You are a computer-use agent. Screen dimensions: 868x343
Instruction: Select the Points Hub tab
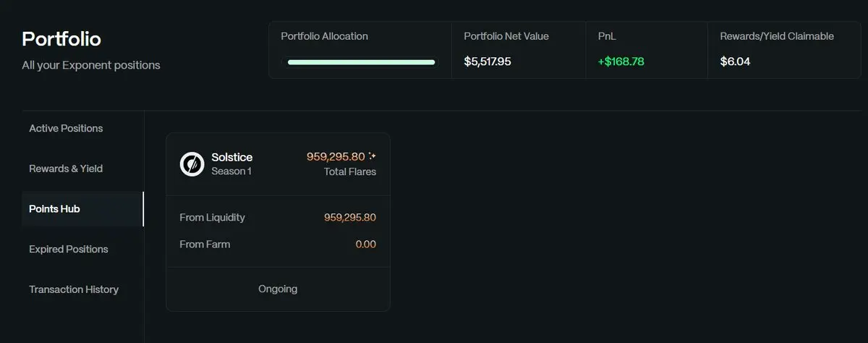(54, 209)
